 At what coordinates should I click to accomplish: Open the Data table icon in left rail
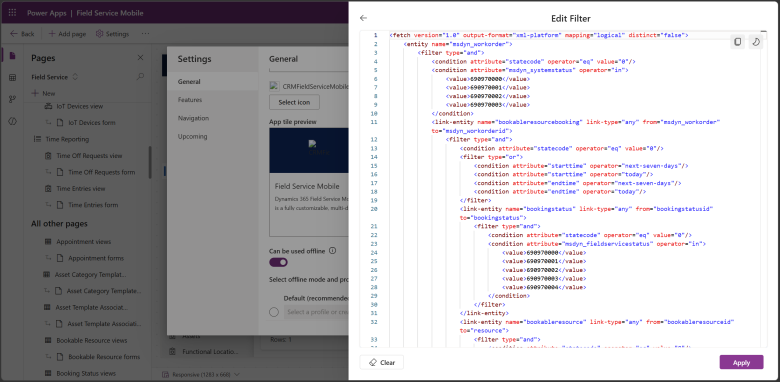tap(12, 78)
